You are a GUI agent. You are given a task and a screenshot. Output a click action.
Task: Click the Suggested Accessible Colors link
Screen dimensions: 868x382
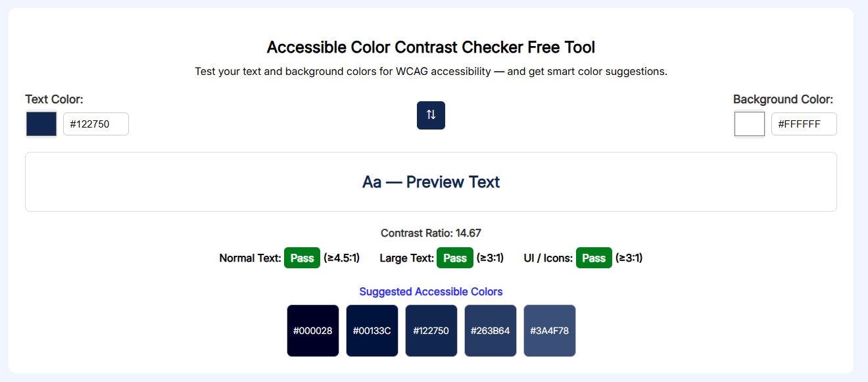point(431,291)
